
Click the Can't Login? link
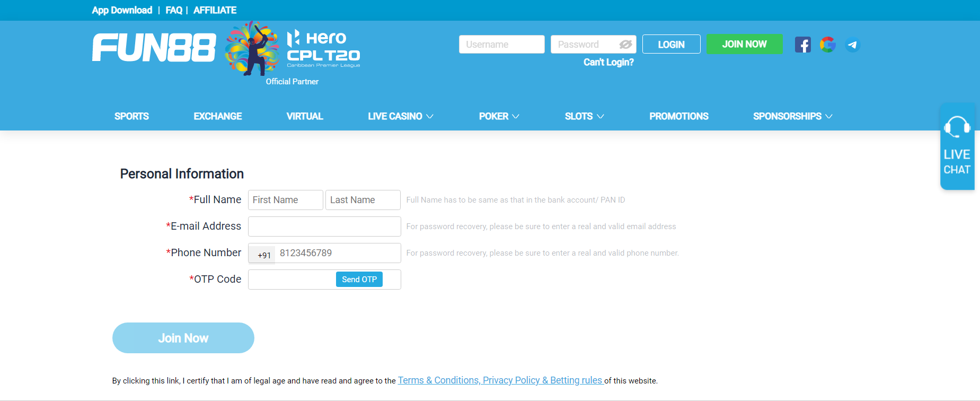tap(608, 62)
